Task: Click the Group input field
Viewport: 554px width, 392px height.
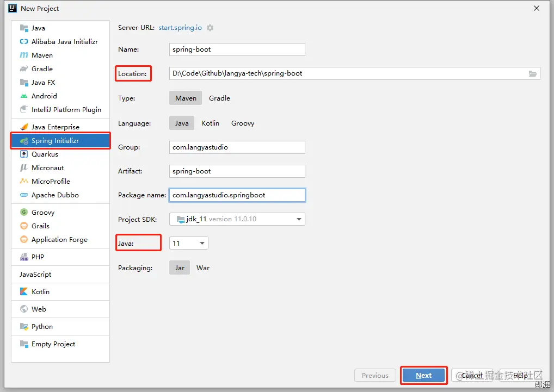Action: tap(237, 147)
